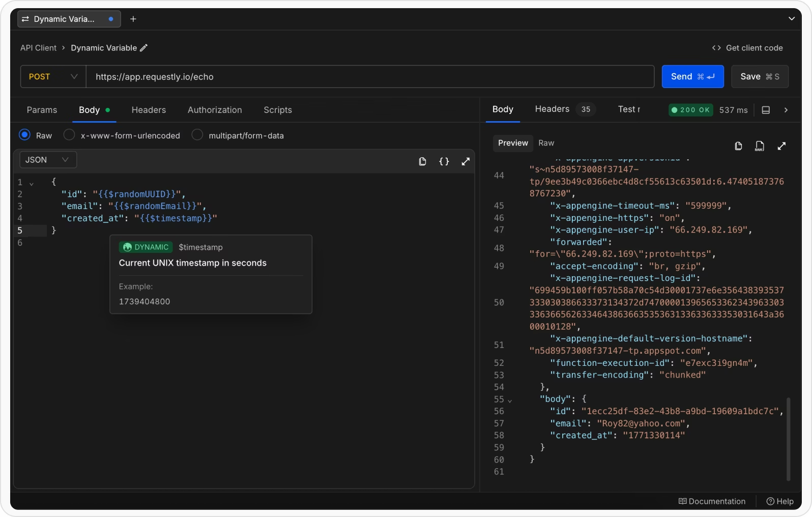Collapse the body object at line 55
Viewport: 812px width, 517px height.
510,400
